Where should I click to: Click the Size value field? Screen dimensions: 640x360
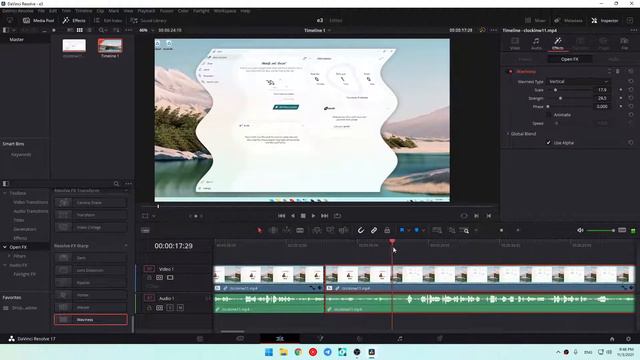click(x=602, y=90)
